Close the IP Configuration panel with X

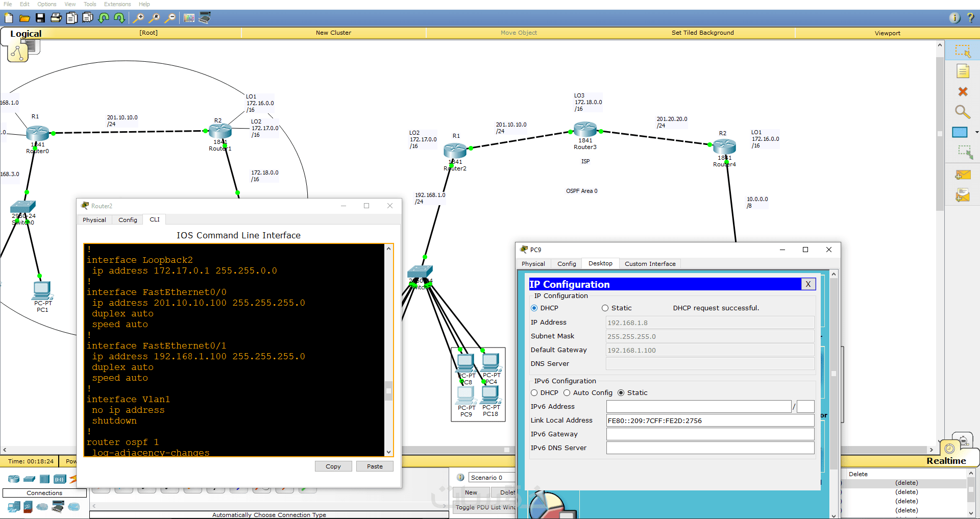(808, 284)
